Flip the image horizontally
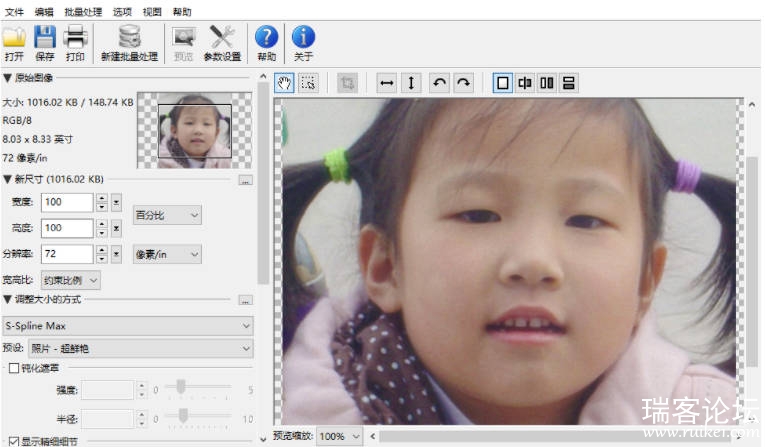The image size is (765, 447). click(x=387, y=83)
